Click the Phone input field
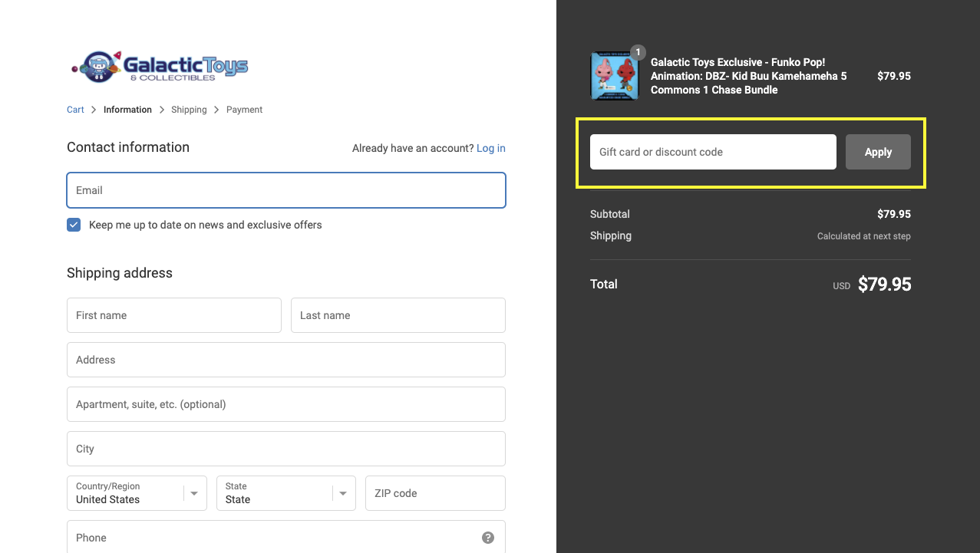Viewport: 980px width, 553px height. [x=286, y=538]
